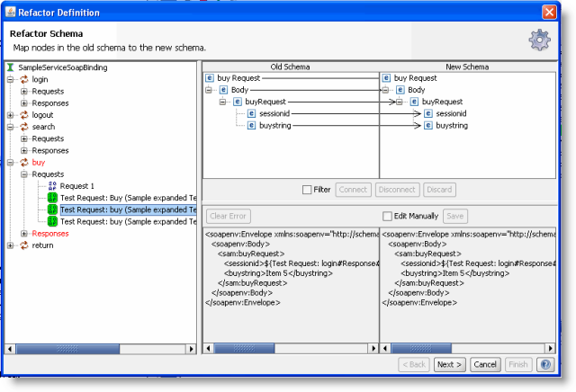Open help with the question mark icon
This screenshot has width=576, height=392.
545,364
